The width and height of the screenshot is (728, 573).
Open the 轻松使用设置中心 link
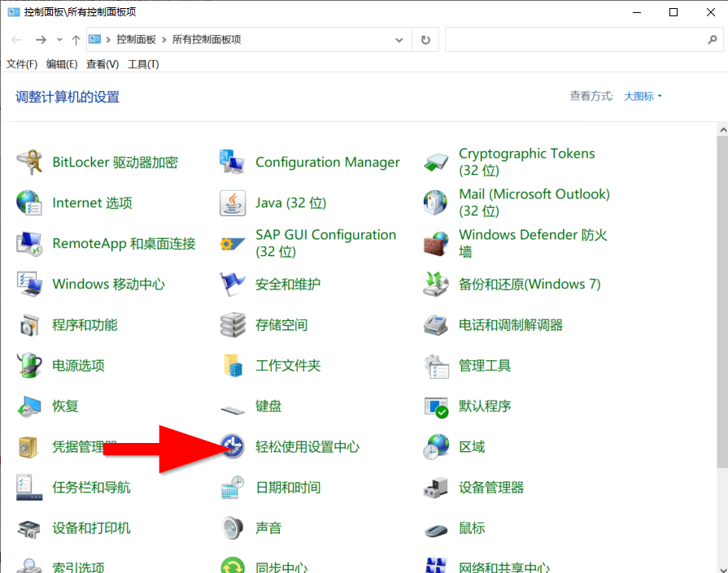point(307,447)
